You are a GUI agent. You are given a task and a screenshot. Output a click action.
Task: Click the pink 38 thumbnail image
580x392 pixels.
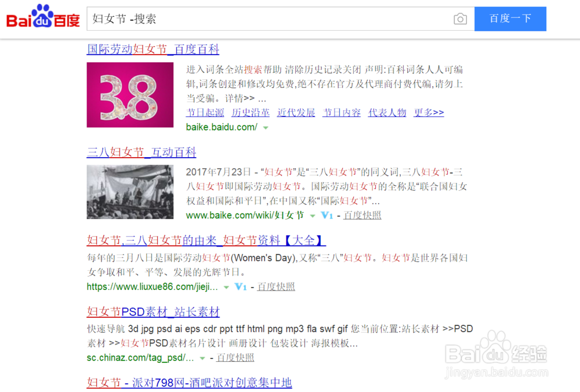tap(130, 95)
